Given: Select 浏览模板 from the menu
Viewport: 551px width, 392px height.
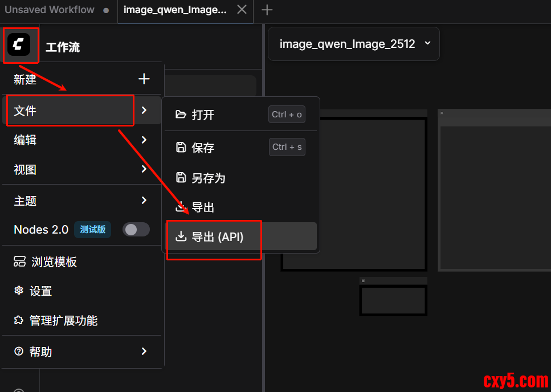Looking at the screenshot, I should tap(81, 262).
